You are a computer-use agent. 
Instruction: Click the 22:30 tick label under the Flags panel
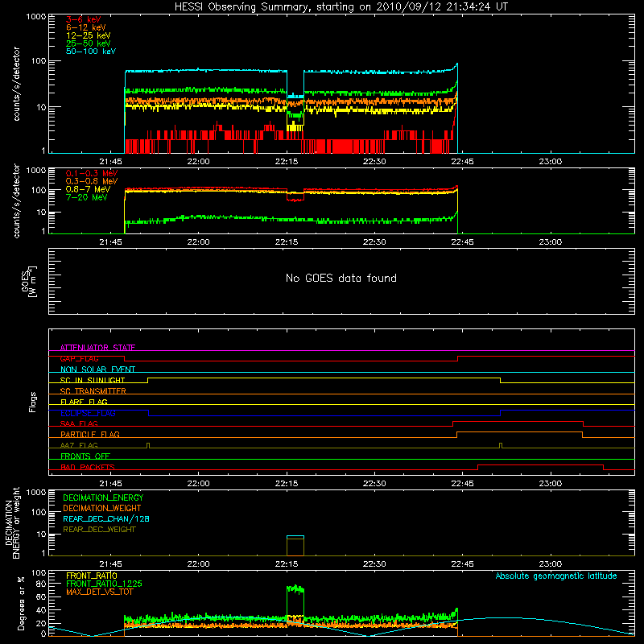click(x=374, y=484)
